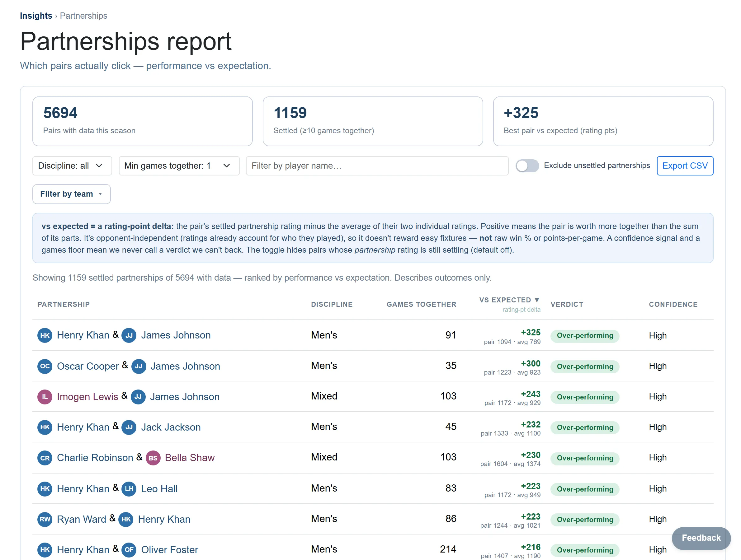Click James Johnson JJ avatar in first row

click(x=129, y=335)
